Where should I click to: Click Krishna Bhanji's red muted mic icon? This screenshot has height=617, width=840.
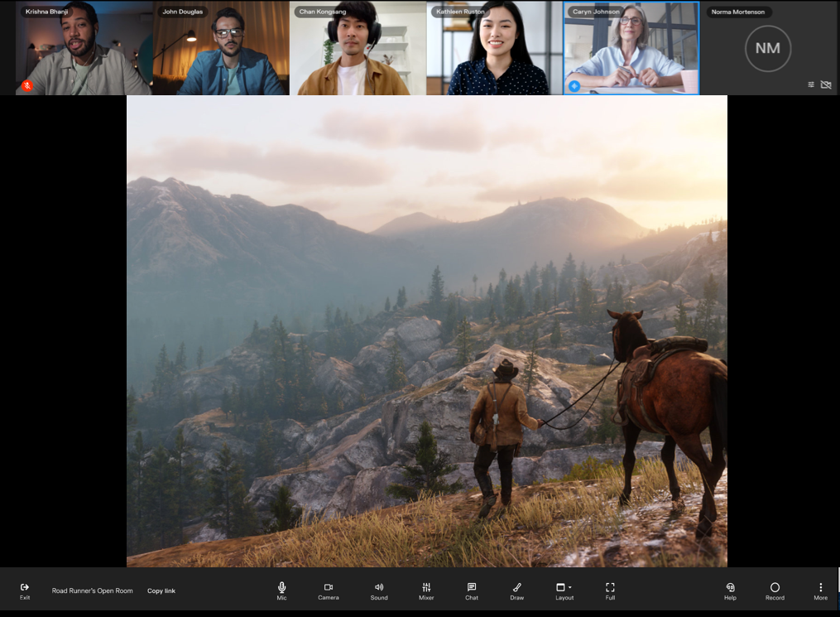pyautogui.click(x=27, y=86)
